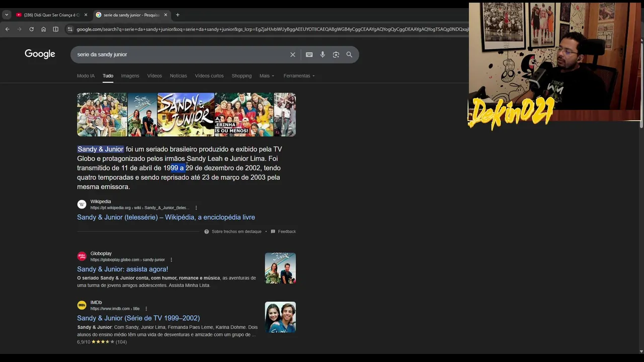The image size is (644, 362).
Task: Click the Globoplay favicon icon
Action: coord(82,256)
